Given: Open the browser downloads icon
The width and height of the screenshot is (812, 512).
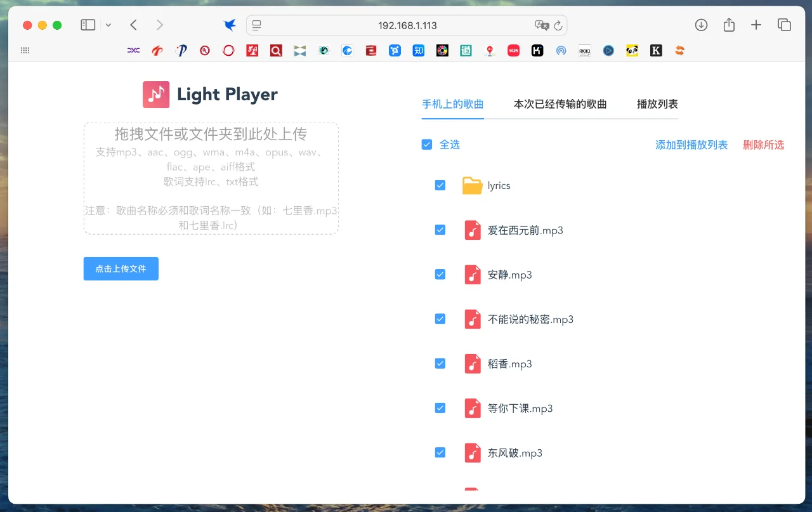Looking at the screenshot, I should click(700, 25).
